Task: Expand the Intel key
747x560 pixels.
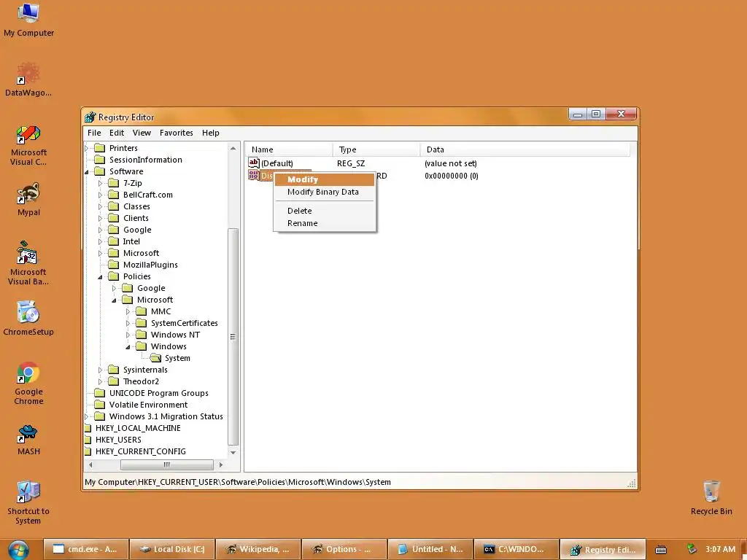Action: (x=100, y=241)
